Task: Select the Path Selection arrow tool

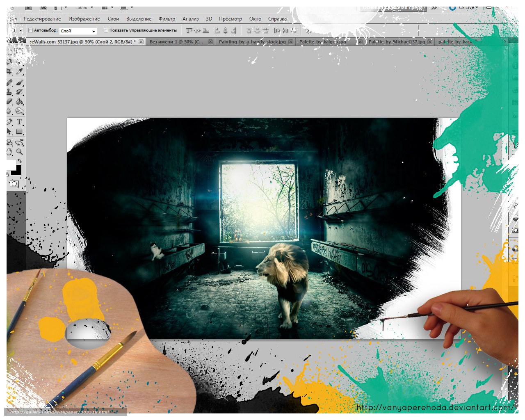Action: point(9,131)
